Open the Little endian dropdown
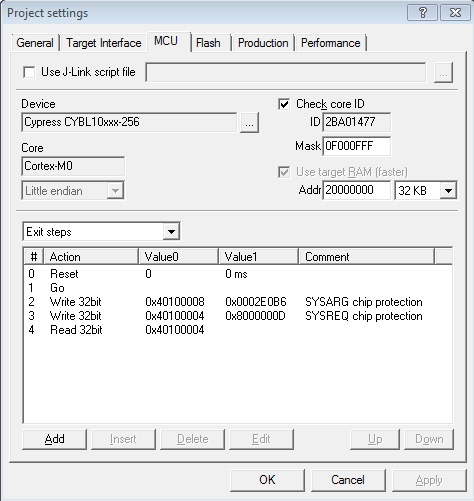 [73, 191]
